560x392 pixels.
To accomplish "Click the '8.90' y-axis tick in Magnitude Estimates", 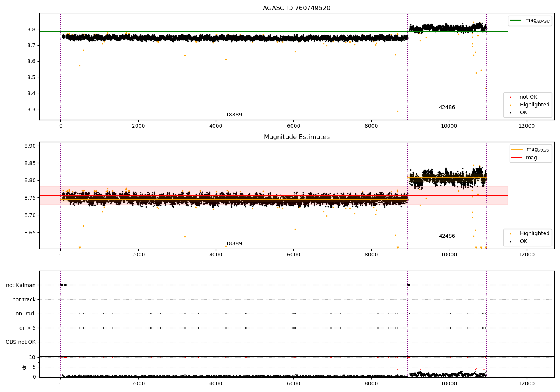I will click(30, 146).
